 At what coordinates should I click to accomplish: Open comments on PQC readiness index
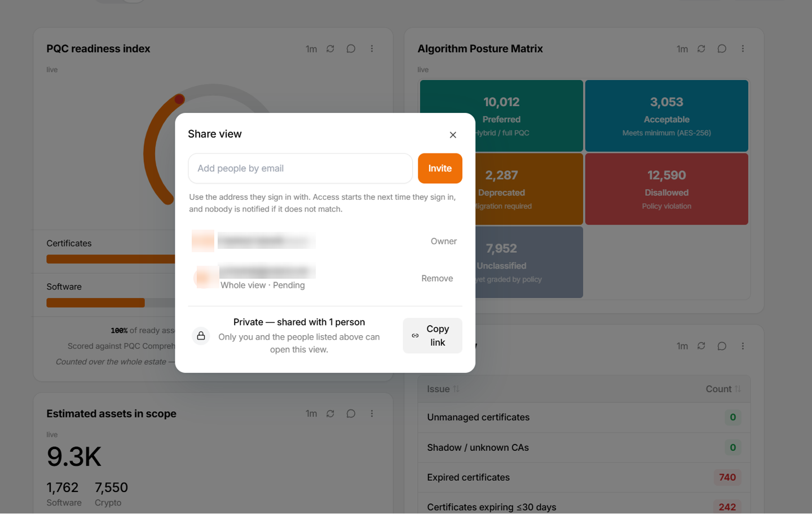click(x=351, y=49)
